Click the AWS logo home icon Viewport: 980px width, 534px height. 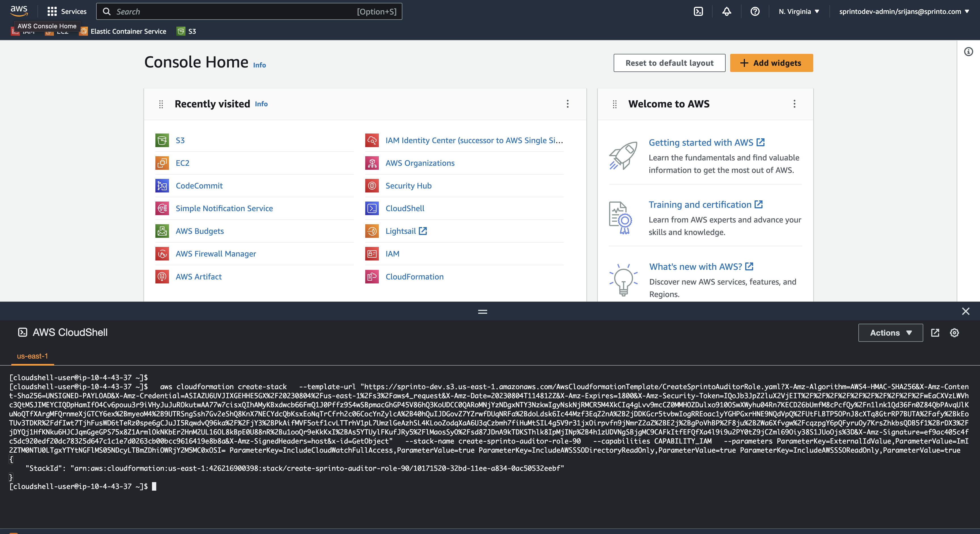pyautogui.click(x=19, y=11)
